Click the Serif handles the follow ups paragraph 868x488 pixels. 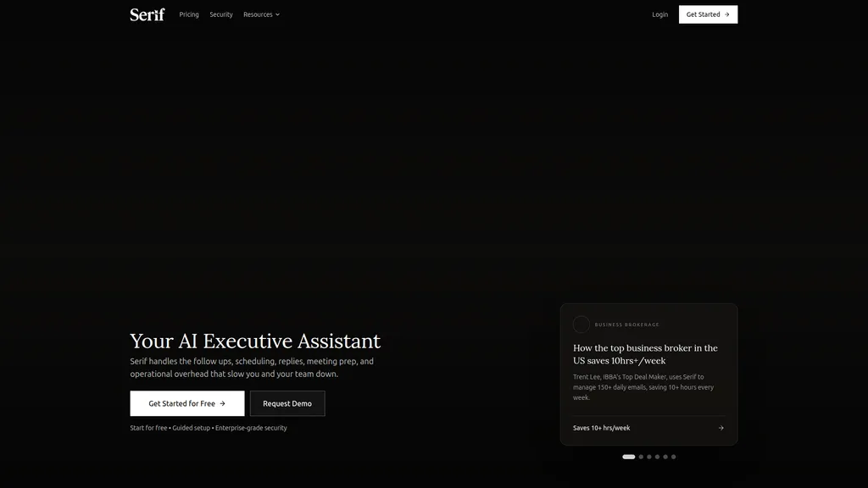pos(252,368)
